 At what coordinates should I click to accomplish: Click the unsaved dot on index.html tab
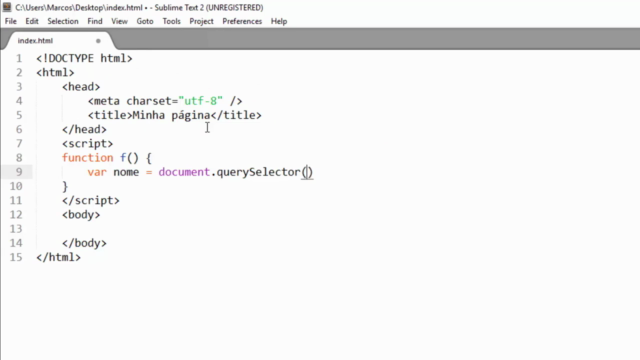(x=98, y=41)
